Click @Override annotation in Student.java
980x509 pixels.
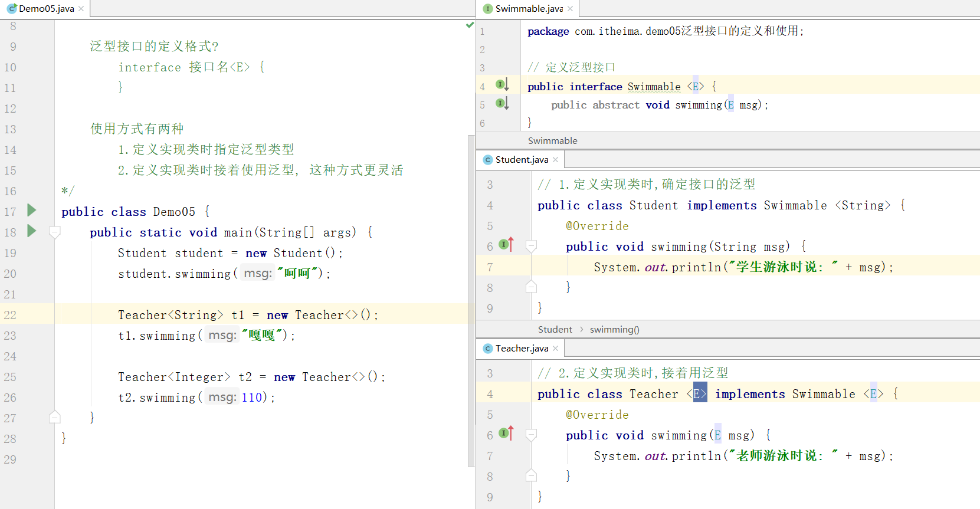click(597, 226)
